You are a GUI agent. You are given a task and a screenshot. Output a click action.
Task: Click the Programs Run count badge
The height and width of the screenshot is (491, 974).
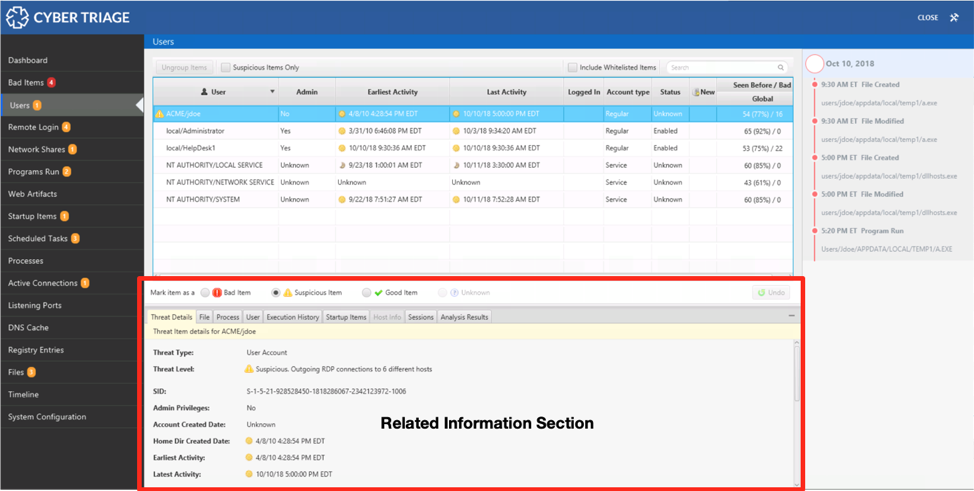pos(66,172)
